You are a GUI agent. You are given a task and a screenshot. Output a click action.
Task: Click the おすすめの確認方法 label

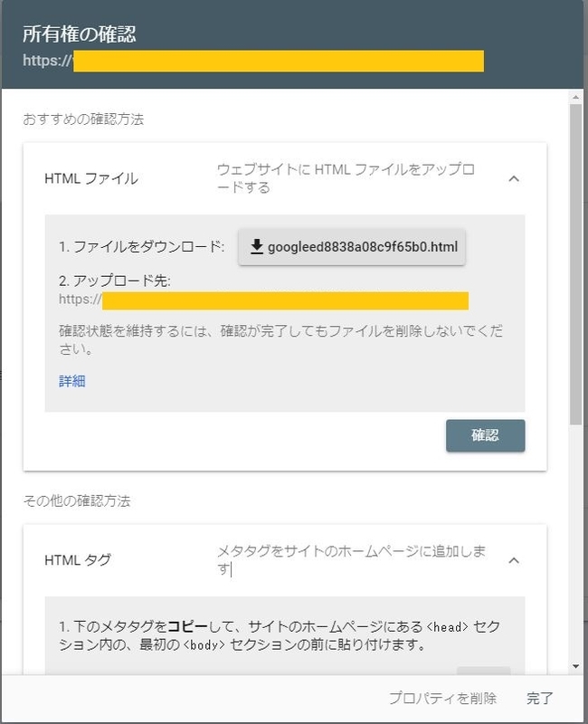point(83,119)
